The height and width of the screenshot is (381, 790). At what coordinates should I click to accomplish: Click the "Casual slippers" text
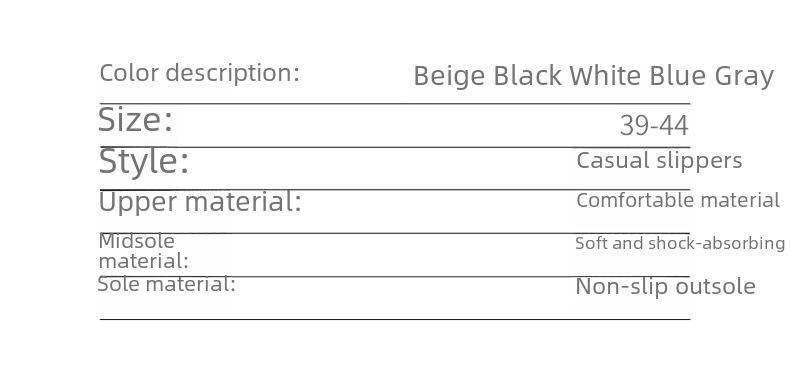click(x=659, y=161)
